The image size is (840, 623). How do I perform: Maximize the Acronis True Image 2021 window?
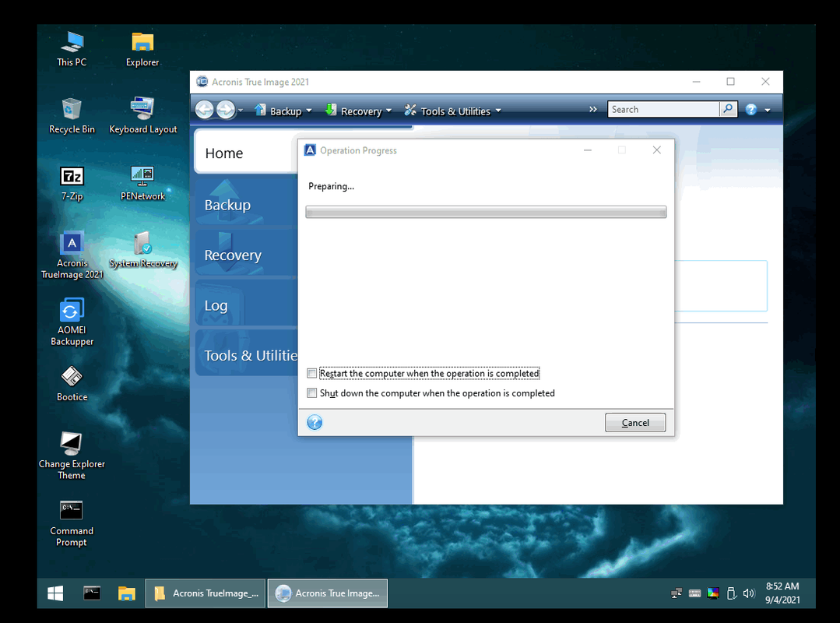730,82
